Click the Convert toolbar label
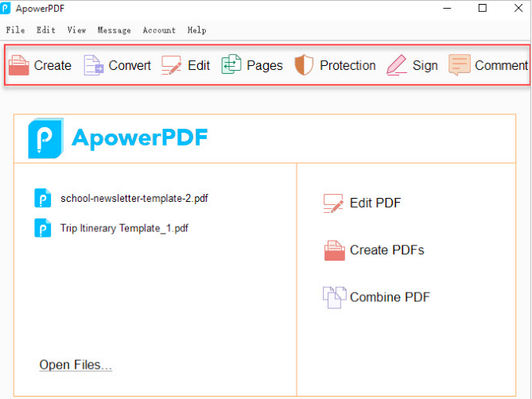This screenshot has height=399, width=532. (x=130, y=65)
